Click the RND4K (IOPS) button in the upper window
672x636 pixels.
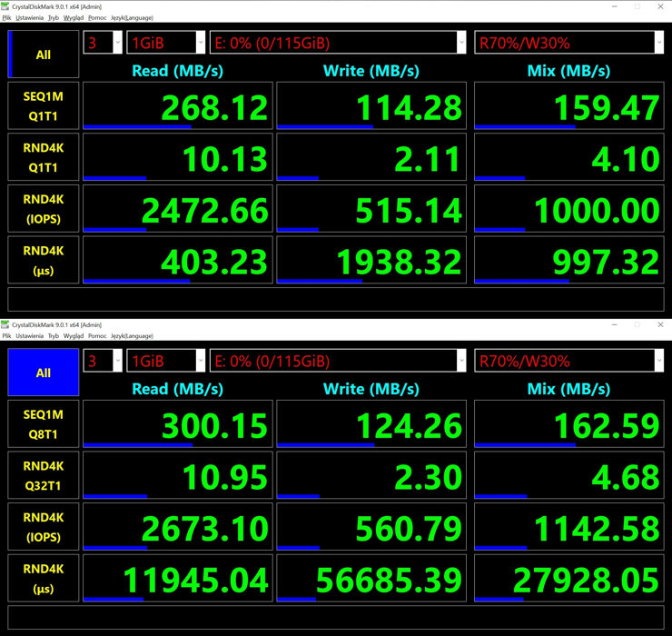pos(44,209)
